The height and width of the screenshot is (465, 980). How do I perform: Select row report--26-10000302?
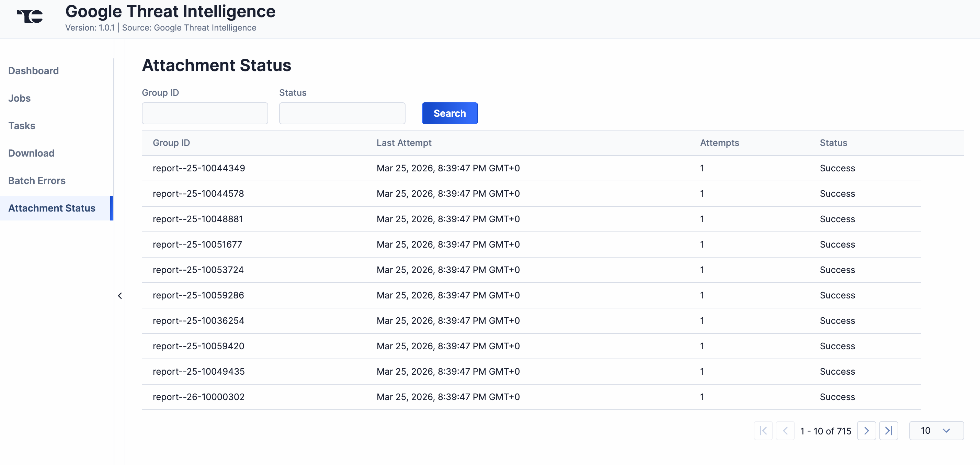pos(198,397)
